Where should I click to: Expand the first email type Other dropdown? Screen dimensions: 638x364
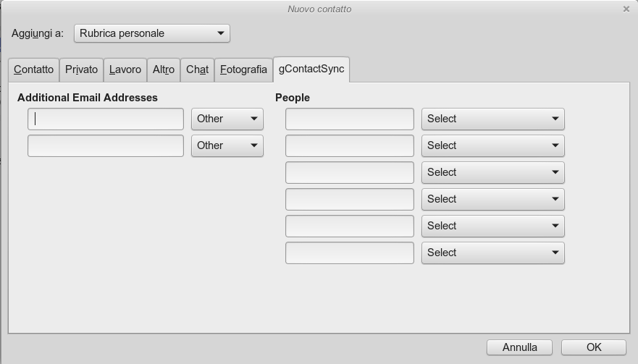click(227, 119)
